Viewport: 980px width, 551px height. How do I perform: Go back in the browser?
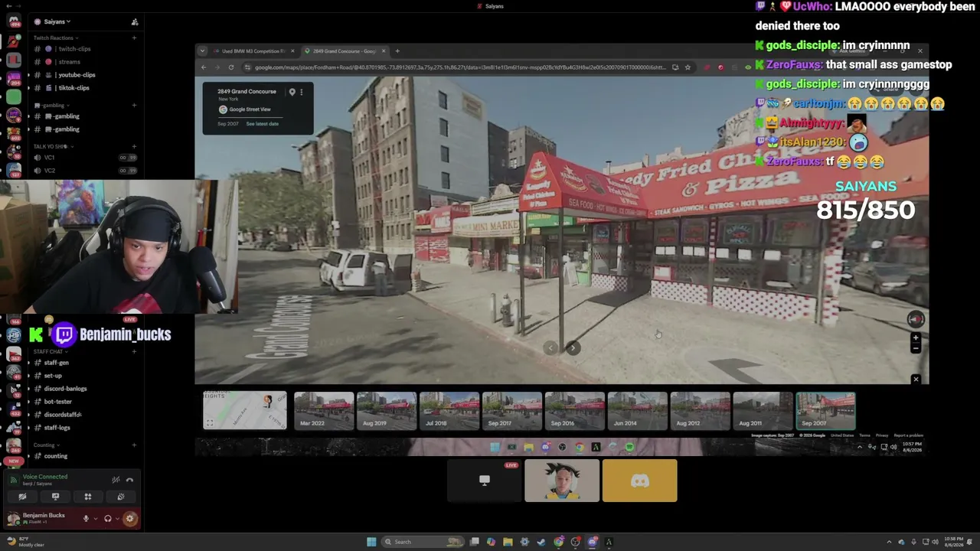[204, 67]
